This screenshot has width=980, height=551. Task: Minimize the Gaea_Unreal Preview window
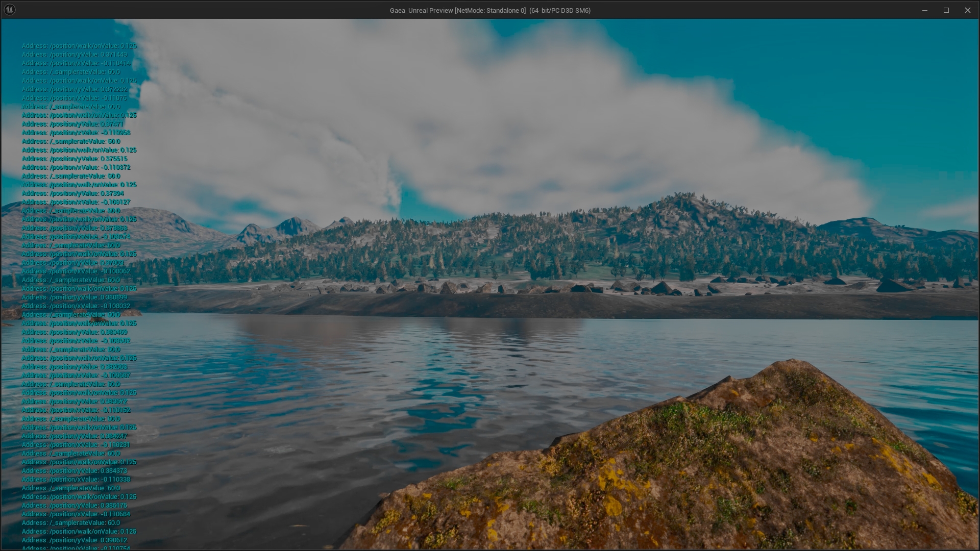pos(924,10)
